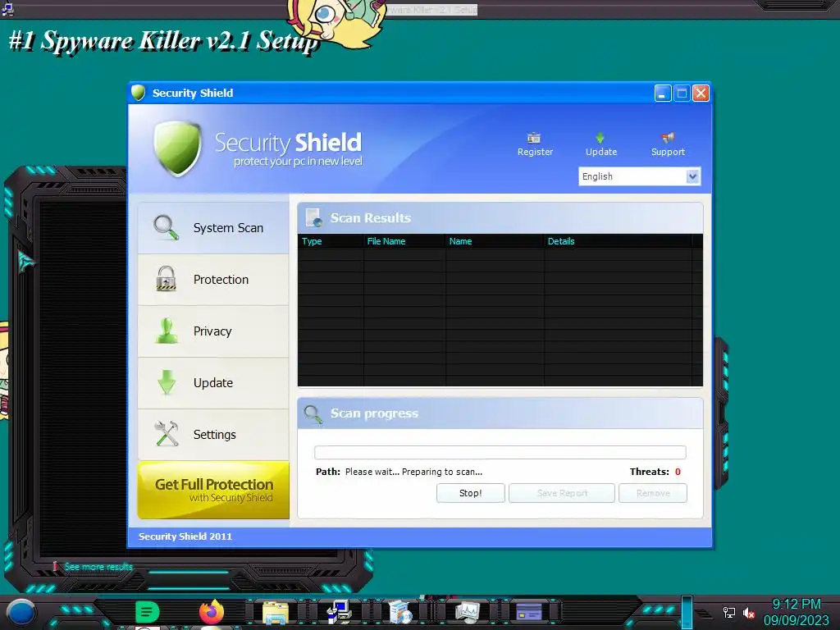The height and width of the screenshot is (630, 840).
Task: Click Get Full Protection button
Action: click(213, 491)
